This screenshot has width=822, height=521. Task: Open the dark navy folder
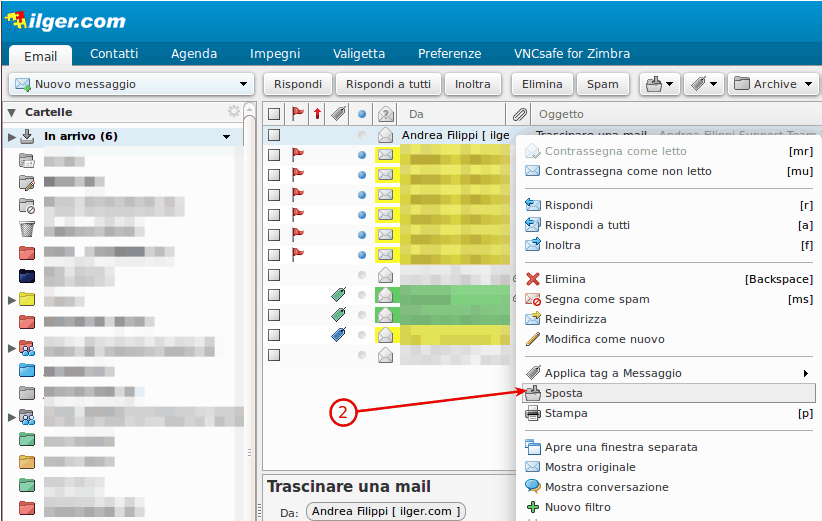click(27, 276)
